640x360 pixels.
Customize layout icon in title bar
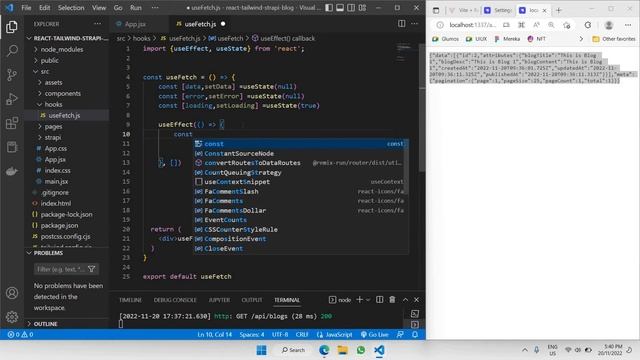click(x=362, y=8)
